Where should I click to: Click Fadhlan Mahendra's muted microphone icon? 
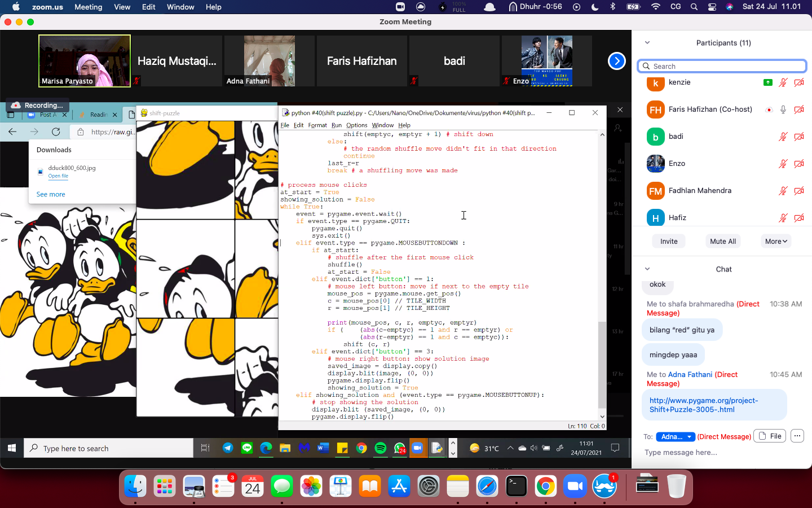coord(783,191)
